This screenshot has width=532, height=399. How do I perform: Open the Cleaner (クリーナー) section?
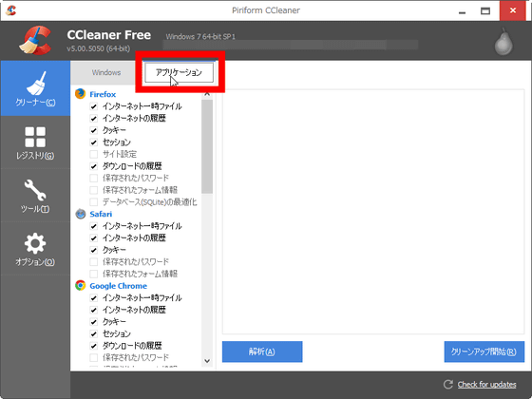coord(35,88)
